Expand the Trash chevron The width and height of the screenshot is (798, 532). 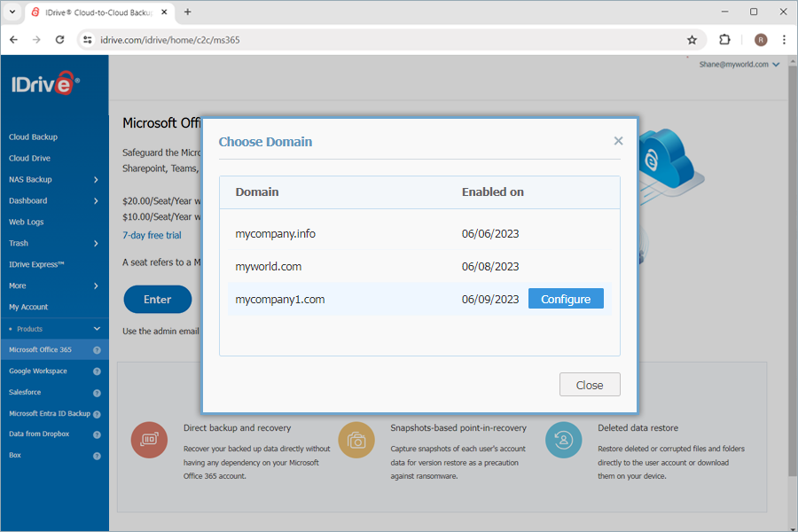click(96, 243)
